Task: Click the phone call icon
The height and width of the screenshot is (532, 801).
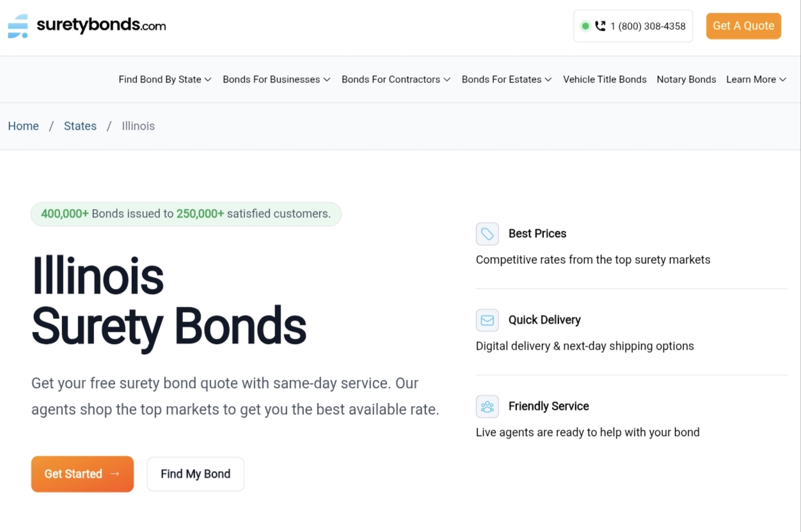Action: (600, 26)
